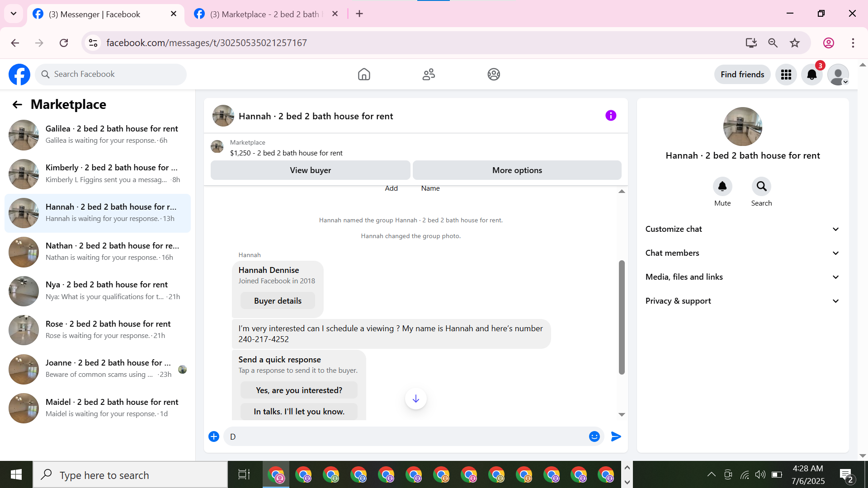Select Hannah's highlighted conversation
The height and width of the screenshot is (488, 868).
click(98, 213)
